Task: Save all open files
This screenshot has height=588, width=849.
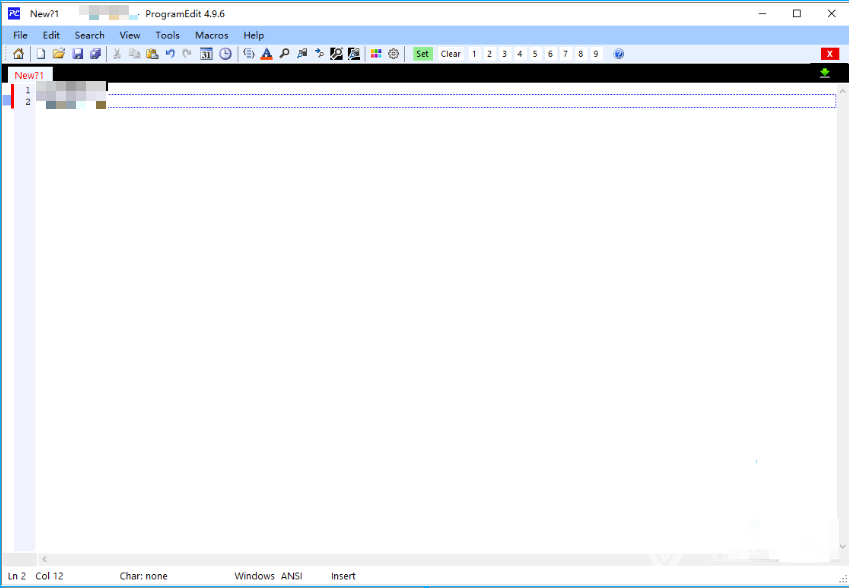Action: (95, 54)
